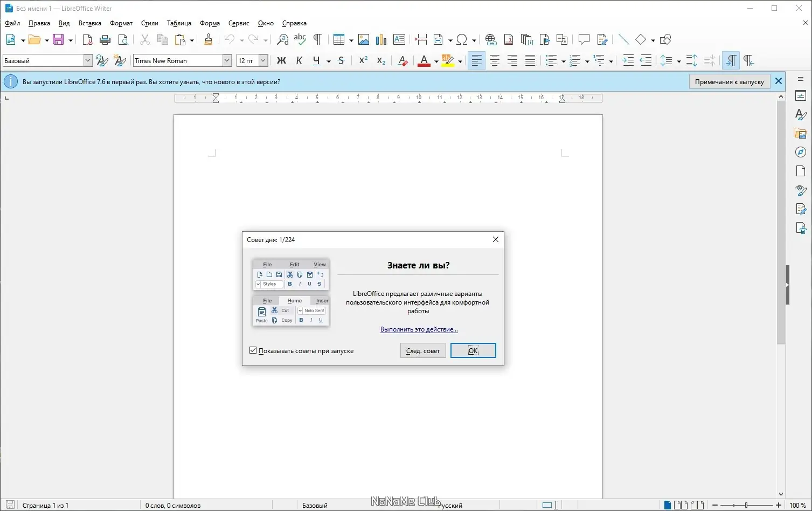
Task: Insert an image
Action: [x=364, y=39]
